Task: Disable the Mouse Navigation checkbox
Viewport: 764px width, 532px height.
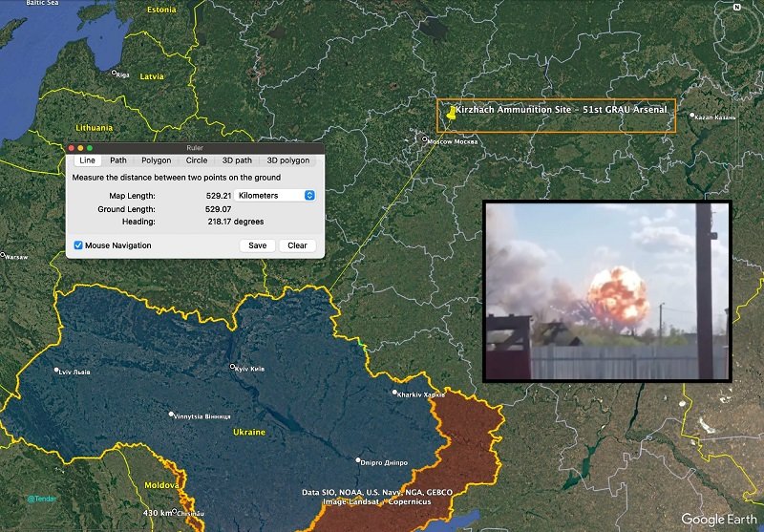Action: pyautogui.click(x=78, y=245)
